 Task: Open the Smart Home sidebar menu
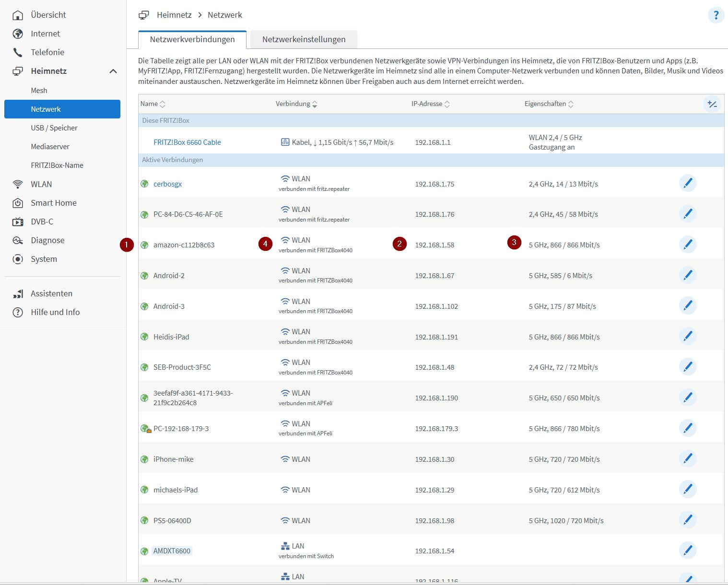[53, 203]
